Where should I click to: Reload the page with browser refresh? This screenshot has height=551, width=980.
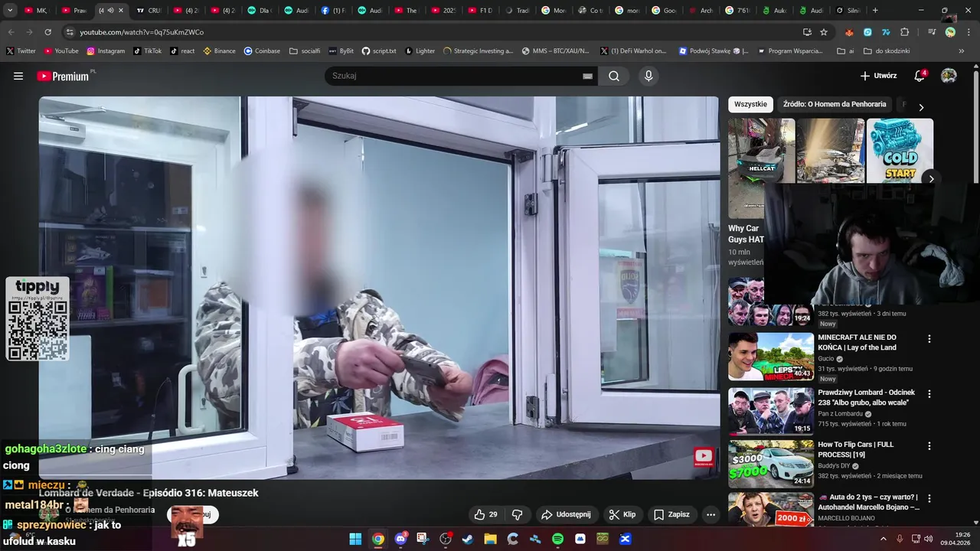click(48, 32)
